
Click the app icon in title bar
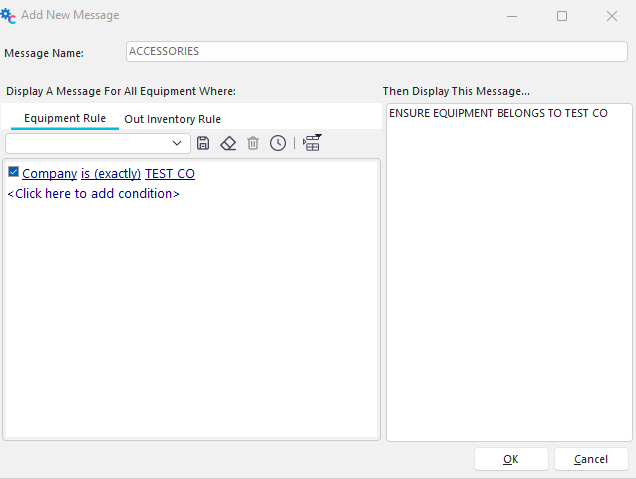[9, 16]
